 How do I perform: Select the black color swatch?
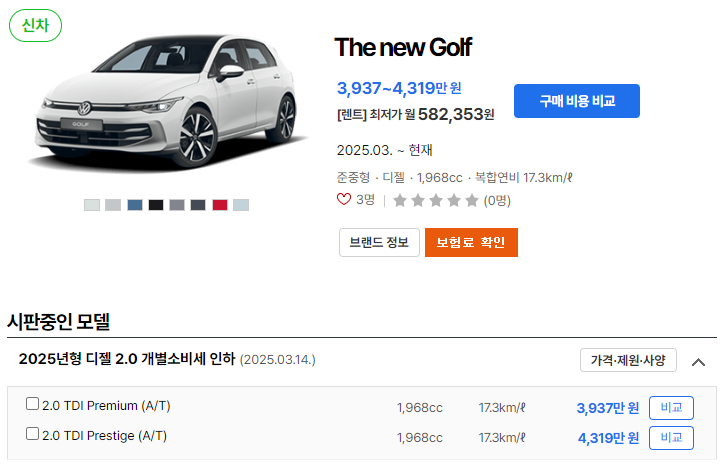tap(156, 205)
